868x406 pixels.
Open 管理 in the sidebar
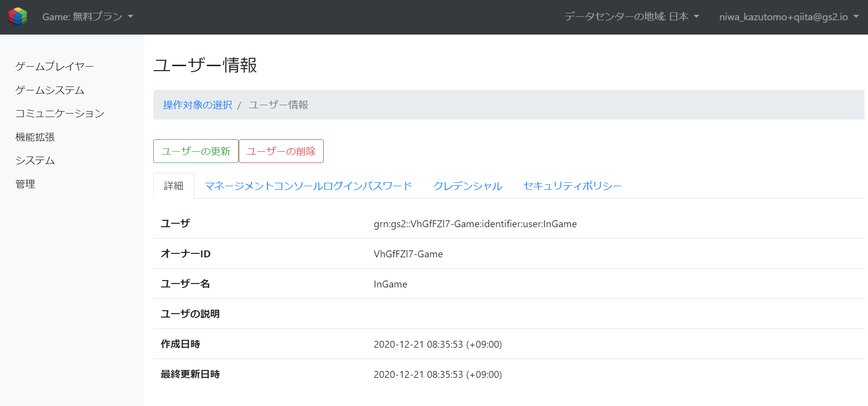25,184
